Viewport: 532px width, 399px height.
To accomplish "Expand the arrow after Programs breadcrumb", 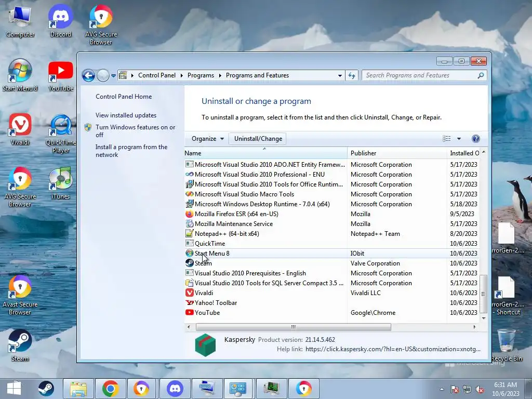I will coord(220,75).
